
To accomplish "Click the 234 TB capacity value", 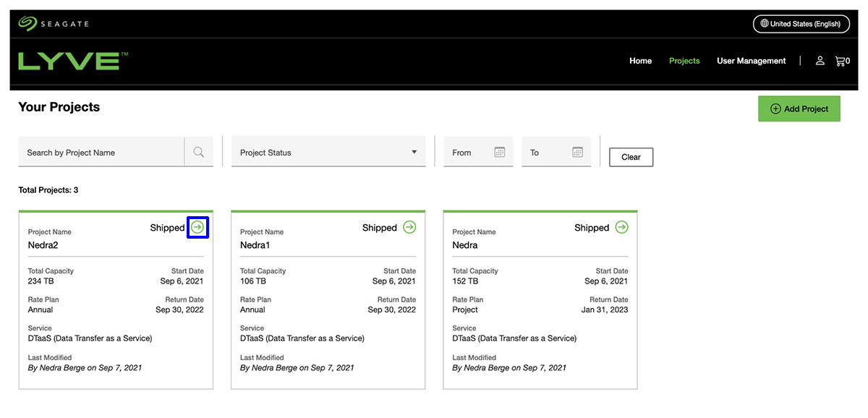I will click(41, 281).
